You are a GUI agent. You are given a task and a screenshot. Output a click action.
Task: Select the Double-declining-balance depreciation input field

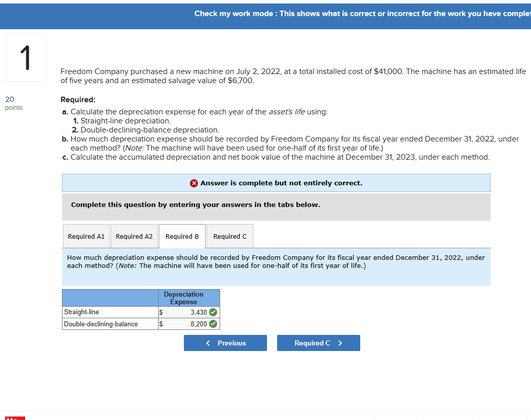[186, 324]
